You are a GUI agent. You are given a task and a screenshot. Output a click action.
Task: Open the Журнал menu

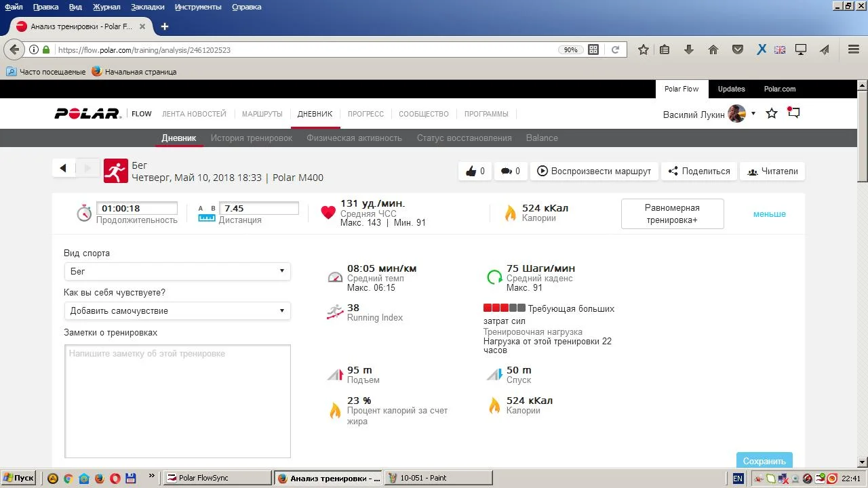(x=106, y=7)
